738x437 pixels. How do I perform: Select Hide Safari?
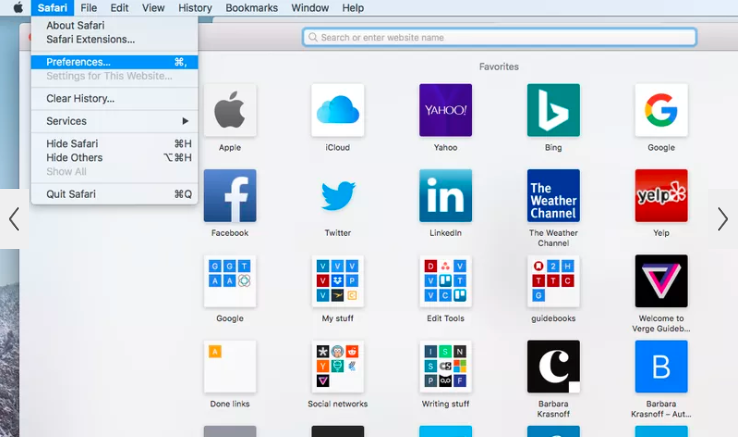114,144
